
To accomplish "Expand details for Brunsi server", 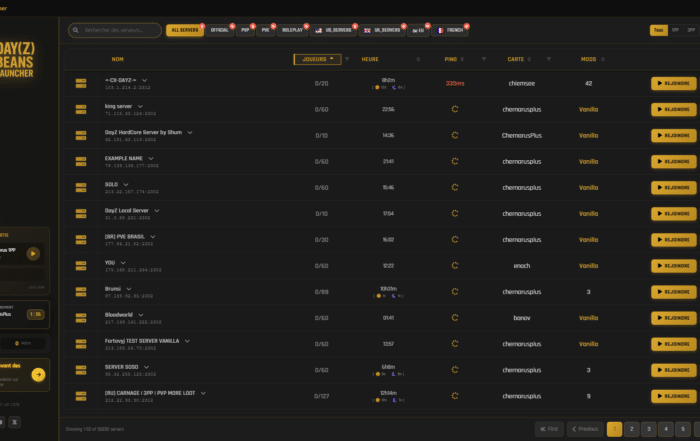I will 129,289.
